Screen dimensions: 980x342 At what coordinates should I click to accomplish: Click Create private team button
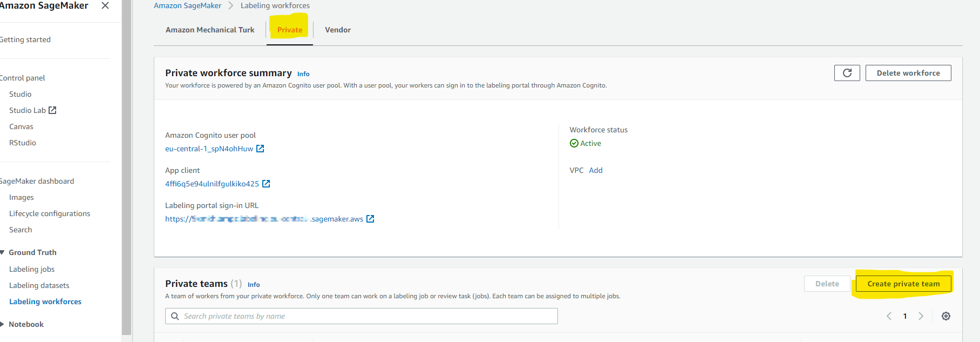(903, 284)
